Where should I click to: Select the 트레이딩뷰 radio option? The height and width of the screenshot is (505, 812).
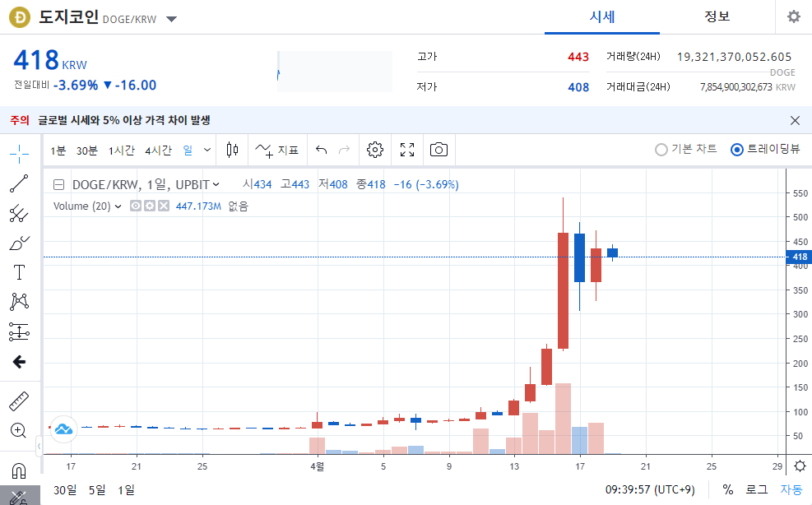pos(765,149)
